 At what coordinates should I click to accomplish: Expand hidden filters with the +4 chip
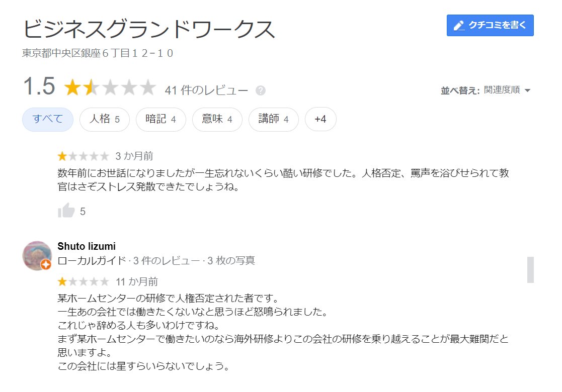click(320, 119)
